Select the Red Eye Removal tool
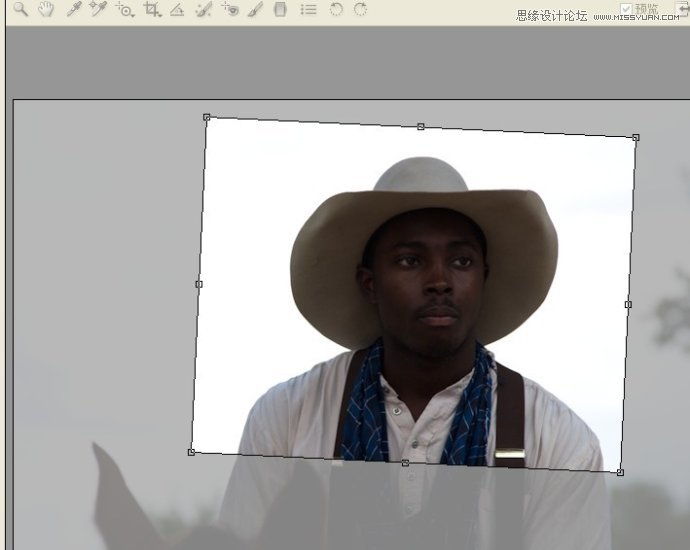This screenshot has height=550, width=690. (230, 9)
